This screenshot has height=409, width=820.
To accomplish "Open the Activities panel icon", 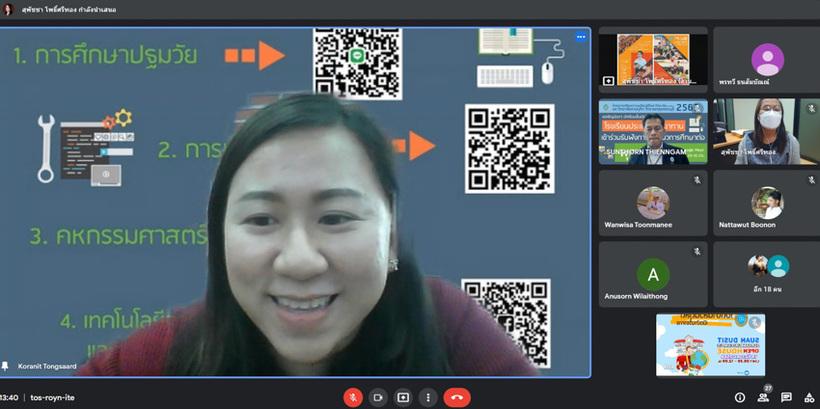I will (x=809, y=397).
